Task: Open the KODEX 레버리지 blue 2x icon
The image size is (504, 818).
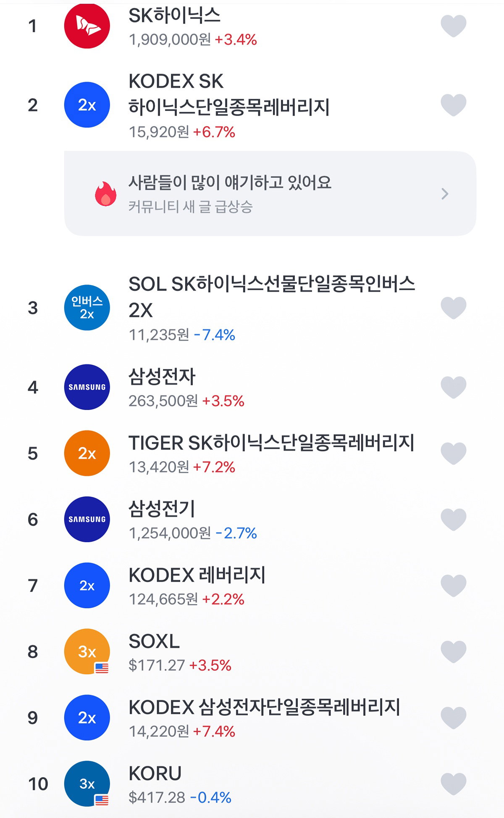Action: [87, 586]
